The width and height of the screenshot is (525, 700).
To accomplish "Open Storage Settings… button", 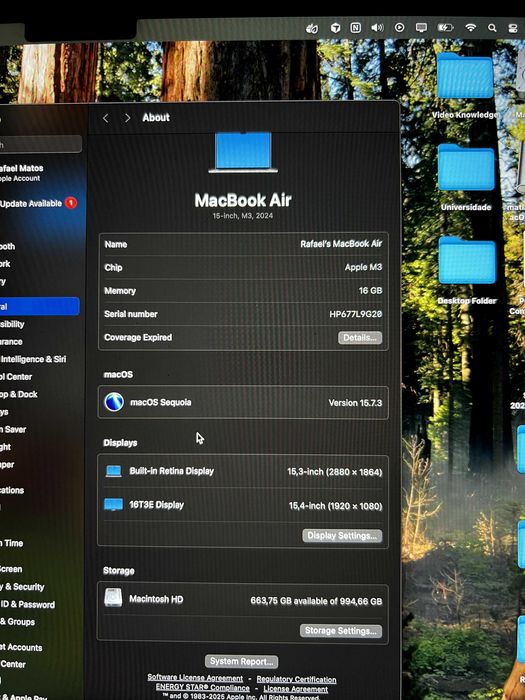I will 341,631.
